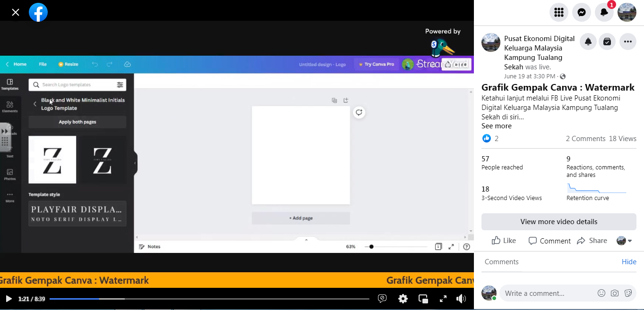This screenshot has height=310, width=644.
Task: Apply the Playfair Display template style
Action: pyautogui.click(x=77, y=213)
